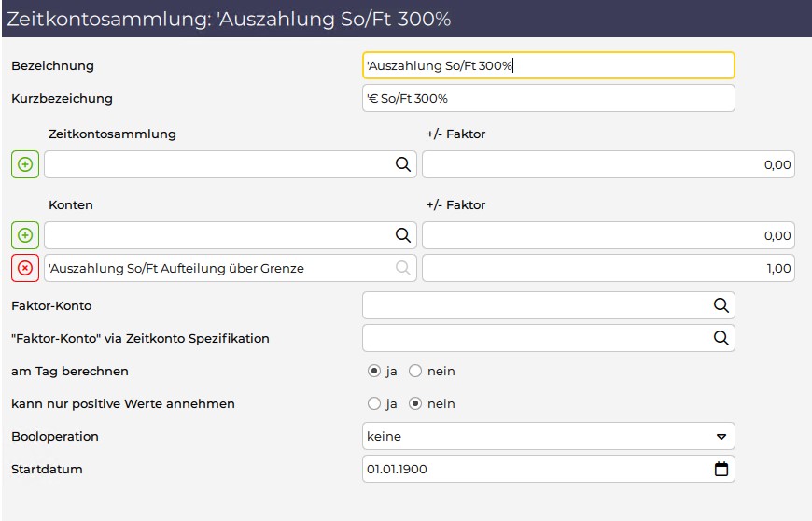Image resolution: width=812 pixels, height=521 pixels.
Task: Open the Faktor-Konto search lookup
Action: 721,305
